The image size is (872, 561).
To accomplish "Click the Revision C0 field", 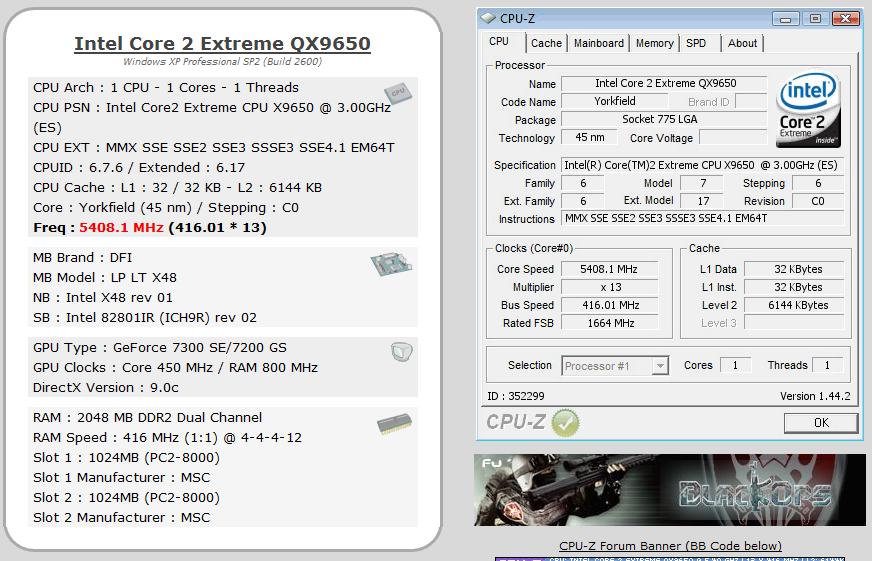I will pyautogui.click(x=818, y=201).
